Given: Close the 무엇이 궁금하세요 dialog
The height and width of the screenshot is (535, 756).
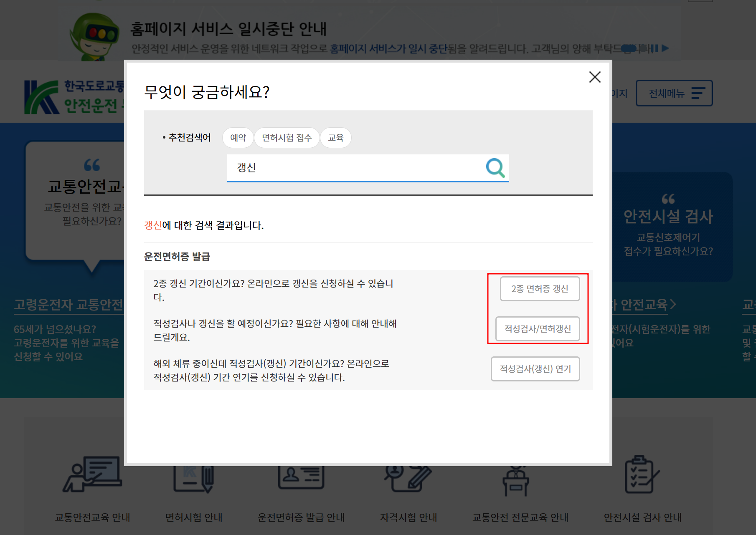Looking at the screenshot, I should click(595, 77).
